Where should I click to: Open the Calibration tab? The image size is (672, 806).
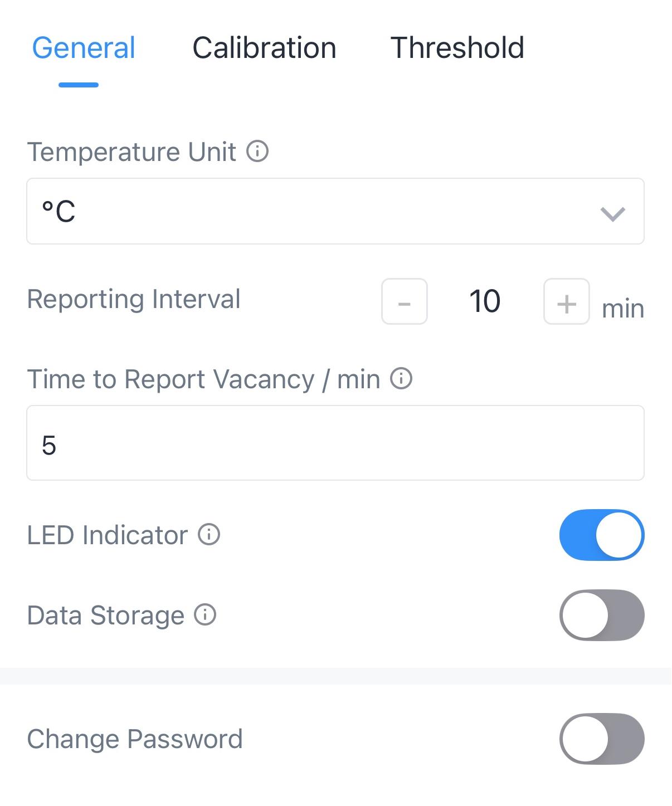point(264,48)
